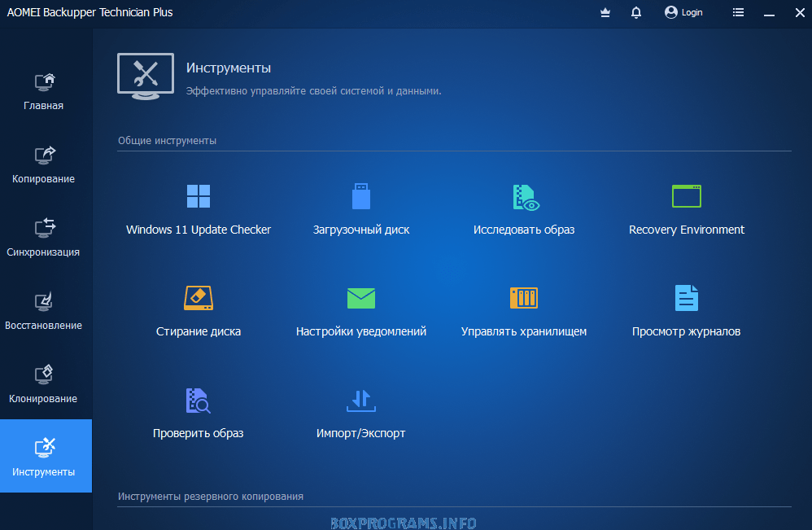
Task: Go to Главная in the sidebar
Action: coord(43,92)
